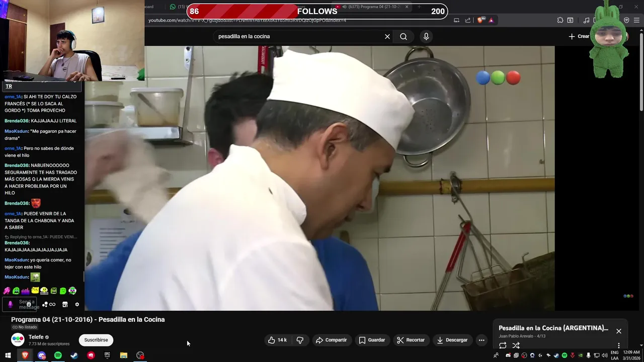This screenshot has width=644, height=362.
Task: Click the infinity icon in chat bar
Action: click(52, 305)
